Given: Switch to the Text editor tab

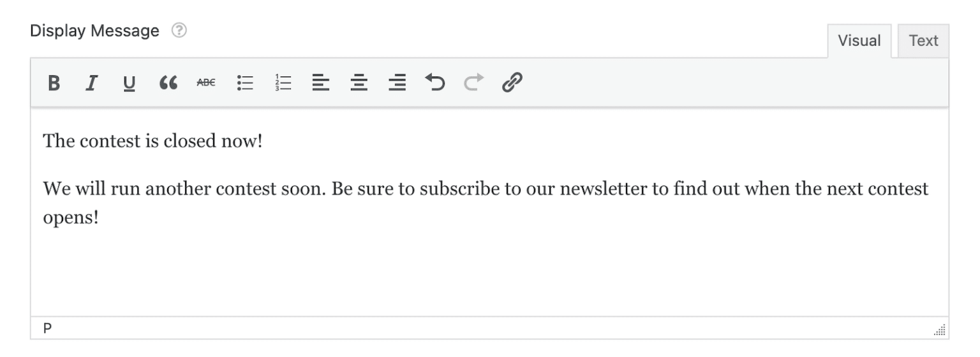Looking at the screenshot, I should (923, 41).
